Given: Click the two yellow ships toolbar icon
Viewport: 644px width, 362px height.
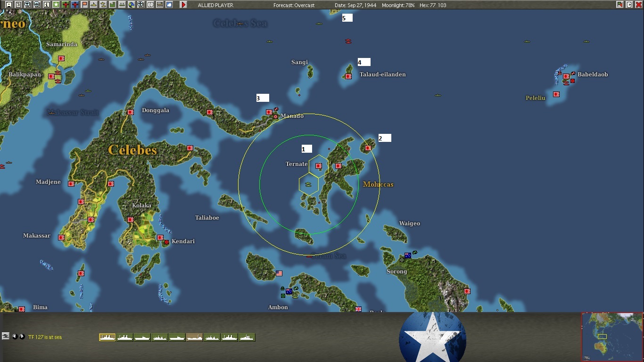Looking at the screenshot, I should click(103, 5).
